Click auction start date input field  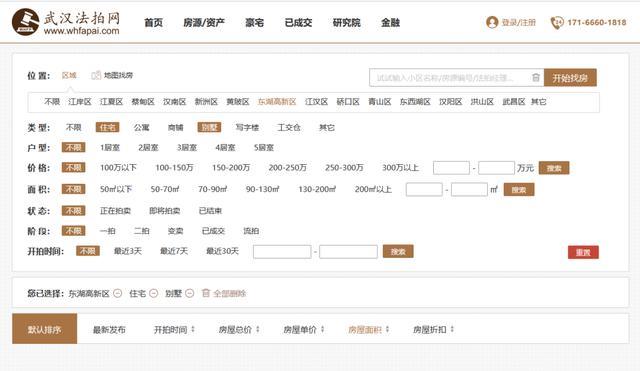coord(282,251)
